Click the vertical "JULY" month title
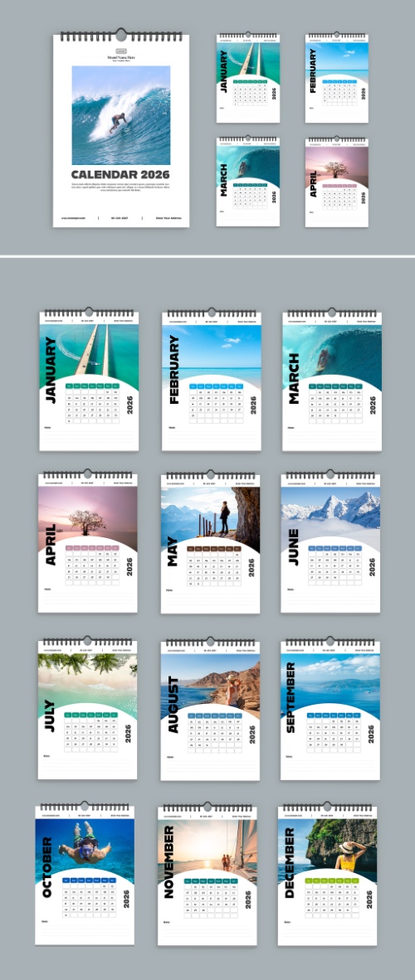 click(50, 716)
